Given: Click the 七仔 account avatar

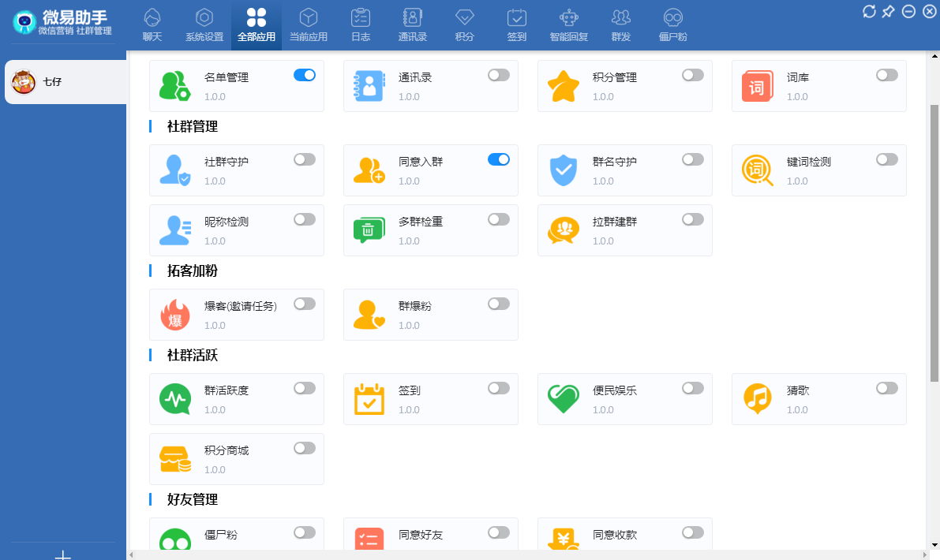Looking at the screenshot, I should pos(24,82).
